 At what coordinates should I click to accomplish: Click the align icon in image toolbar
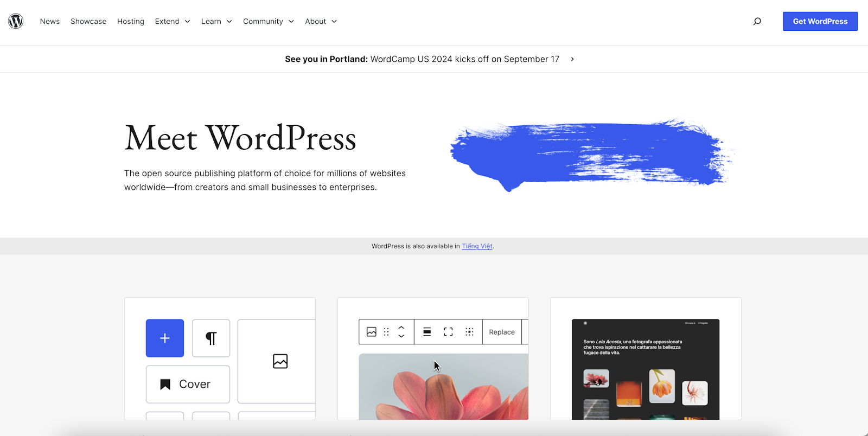pos(427,332)
